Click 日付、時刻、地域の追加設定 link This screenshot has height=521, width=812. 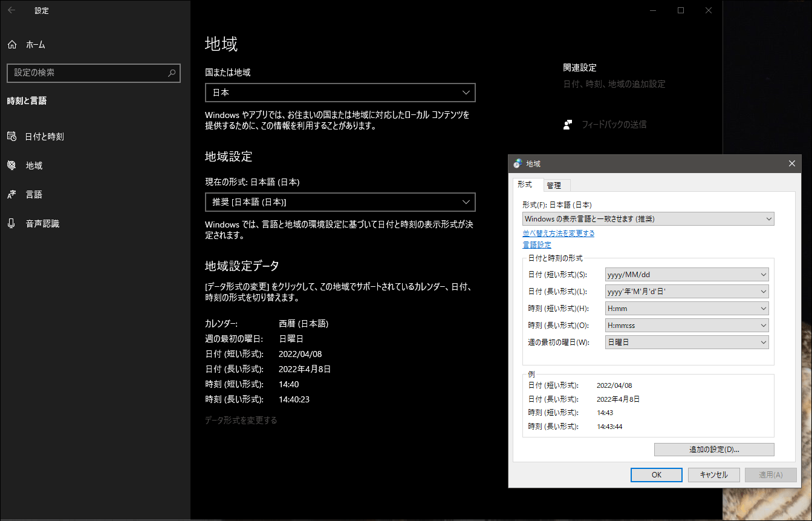coord(614,84)
